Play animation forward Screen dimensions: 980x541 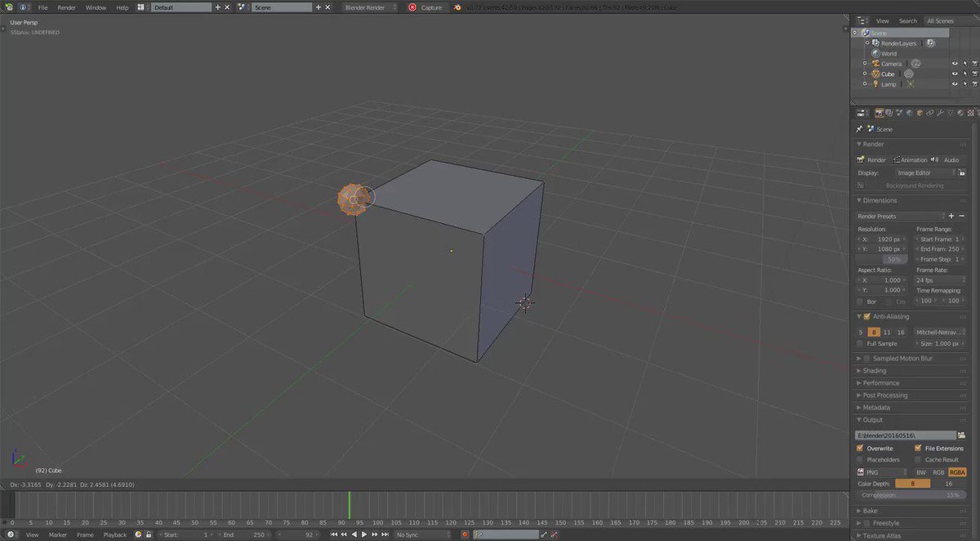364,534
